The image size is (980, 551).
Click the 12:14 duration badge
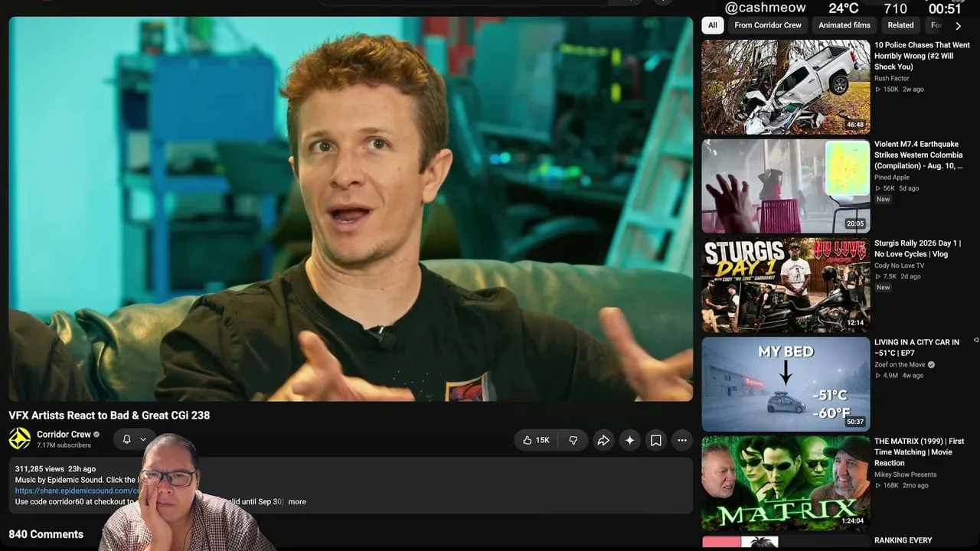click(855, 323)
